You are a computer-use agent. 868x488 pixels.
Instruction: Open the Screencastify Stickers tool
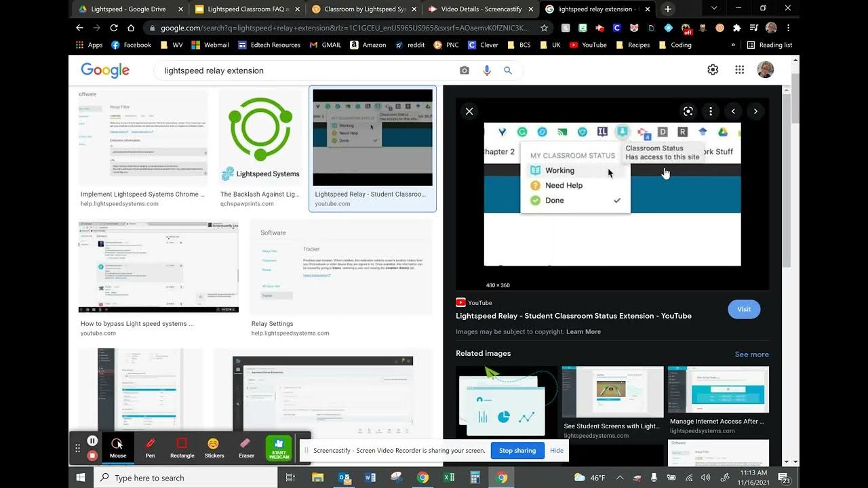click(214, 447)
